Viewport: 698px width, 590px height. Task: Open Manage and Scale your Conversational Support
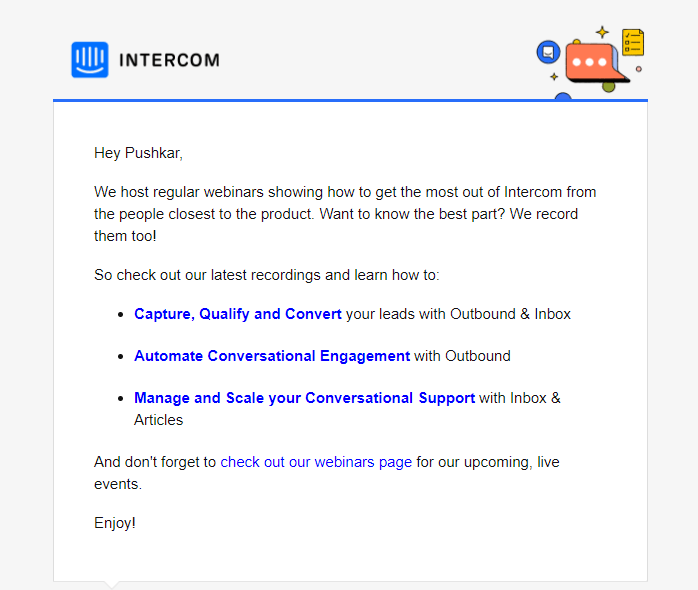(304, 398)
